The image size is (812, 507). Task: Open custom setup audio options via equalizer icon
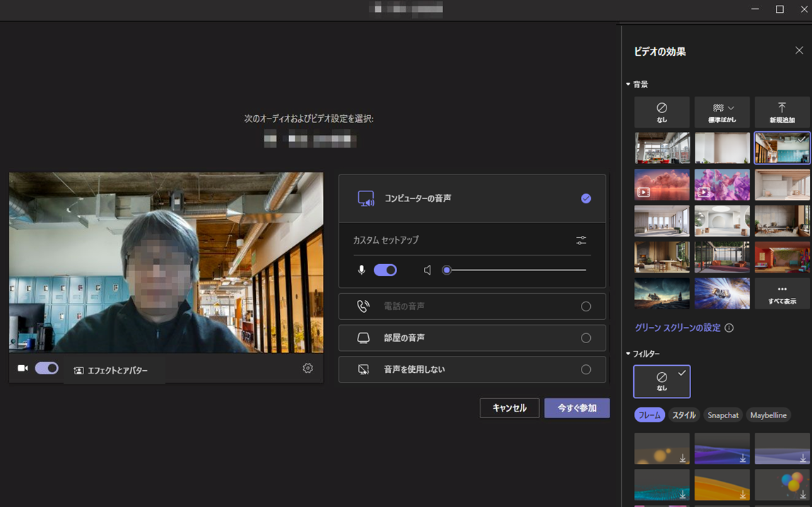[x=581, y=240]
